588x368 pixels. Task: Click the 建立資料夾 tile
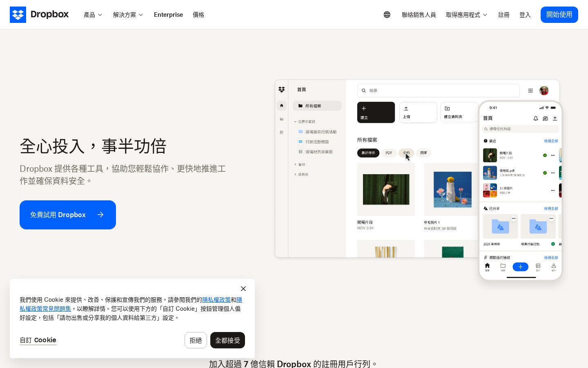(x=459, y=112)
